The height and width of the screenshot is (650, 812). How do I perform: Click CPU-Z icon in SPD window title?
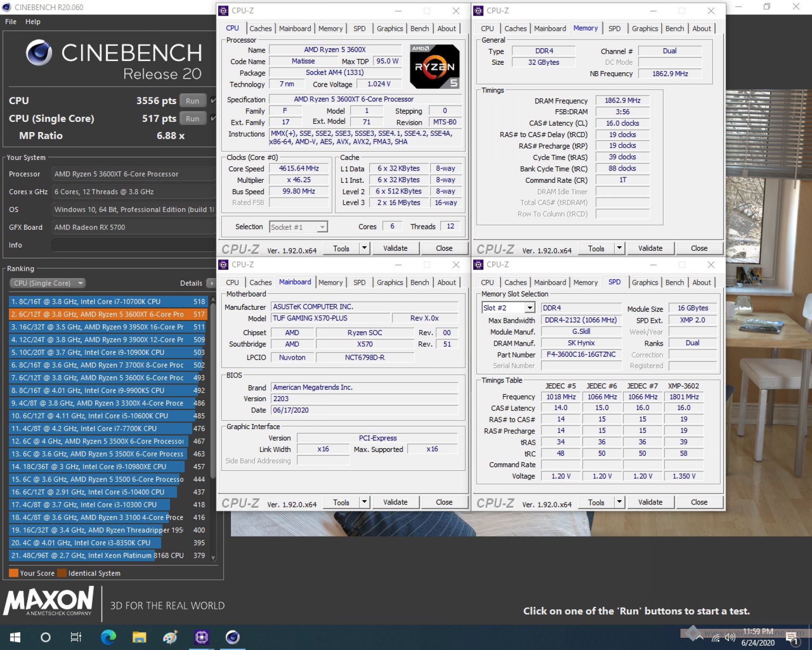[x=478, y=264]
